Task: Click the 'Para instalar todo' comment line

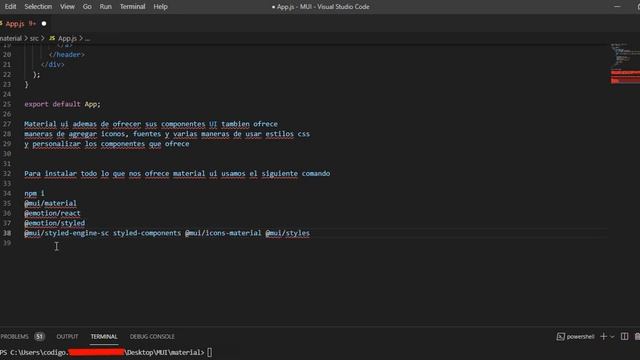Action: pyautogui.click(x=177, y=173)
